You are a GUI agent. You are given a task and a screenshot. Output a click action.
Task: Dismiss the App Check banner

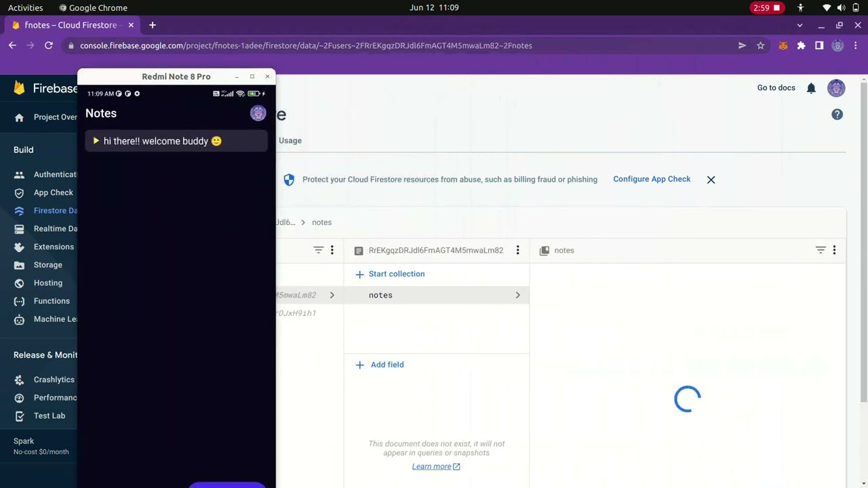711,180
